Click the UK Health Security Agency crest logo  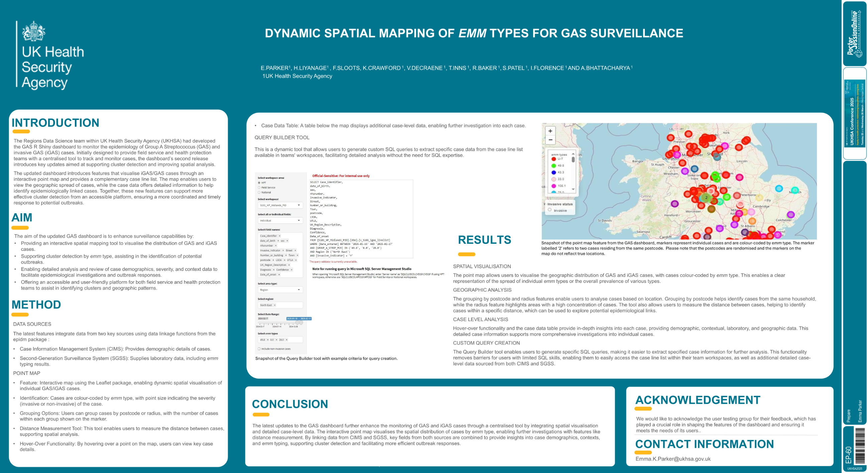click(34, 31)
